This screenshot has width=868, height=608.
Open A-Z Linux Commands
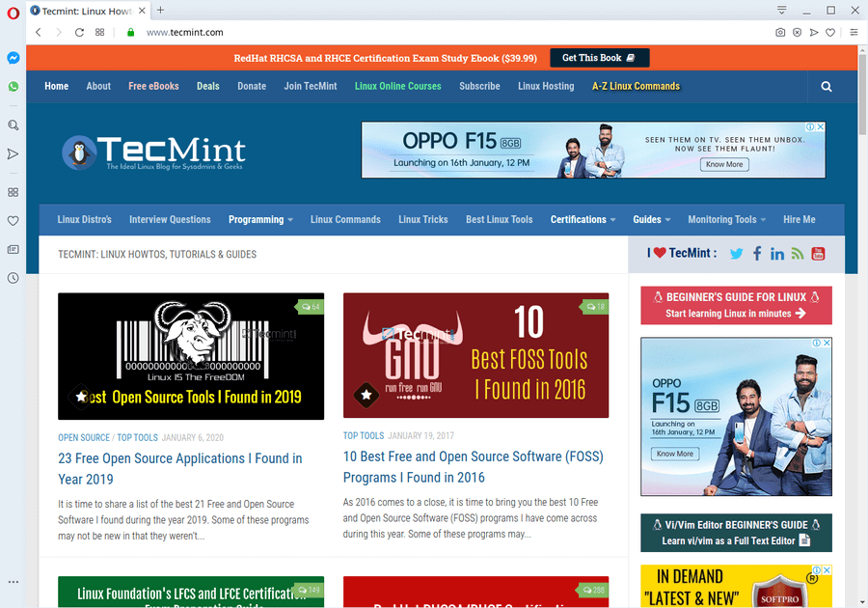[637, 86]
